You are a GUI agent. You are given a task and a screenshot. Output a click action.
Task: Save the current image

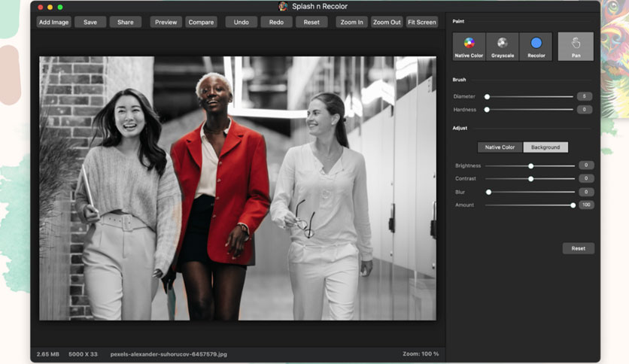click(90, 22)
